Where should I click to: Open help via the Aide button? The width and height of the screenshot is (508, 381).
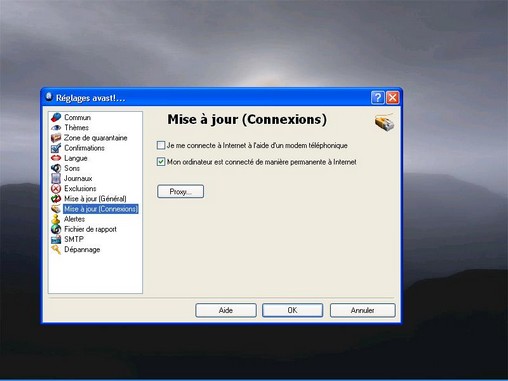pyautogui.click(x=226, y=310)
